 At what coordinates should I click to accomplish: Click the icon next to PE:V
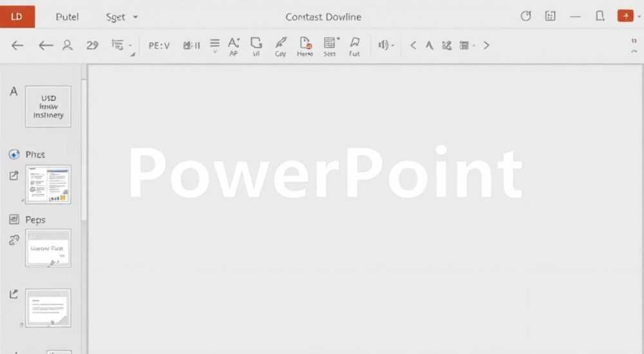coord(191,45)
